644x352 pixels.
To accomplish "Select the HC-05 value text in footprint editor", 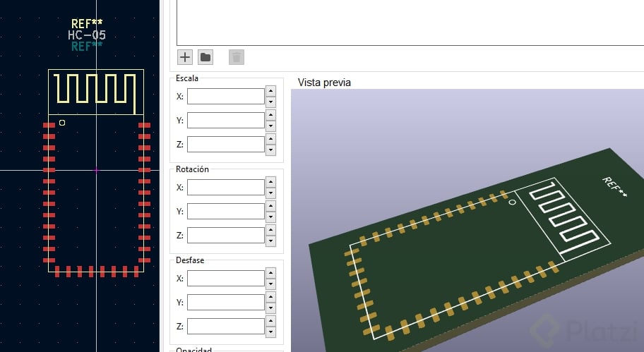I will click(87, 35).
